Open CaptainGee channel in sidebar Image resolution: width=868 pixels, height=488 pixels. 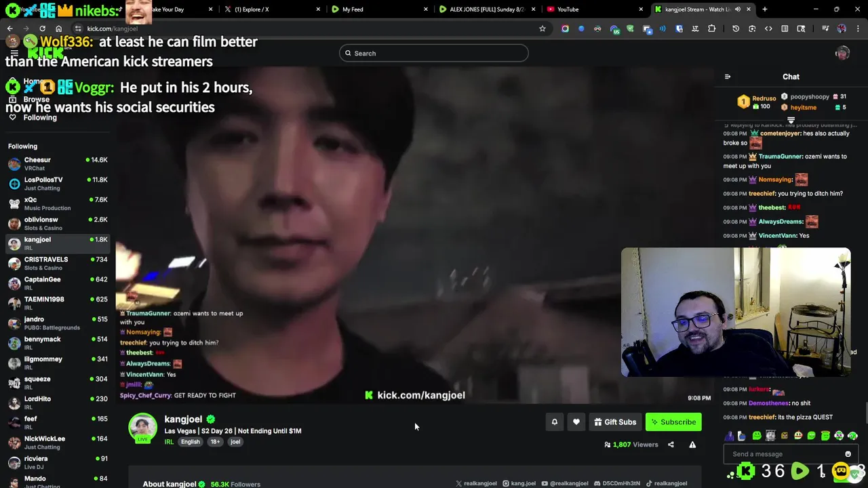click(x=58, y=283)
